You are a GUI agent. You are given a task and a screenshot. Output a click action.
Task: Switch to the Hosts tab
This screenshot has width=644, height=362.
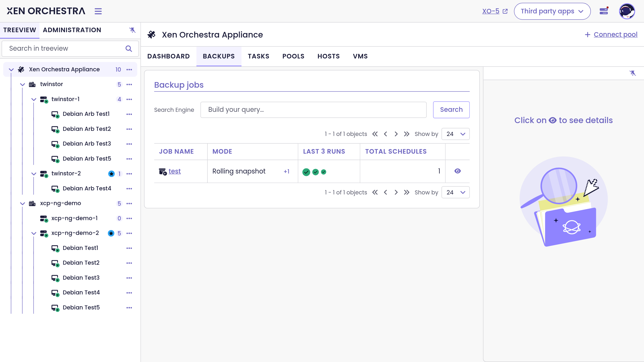(329, 56)
